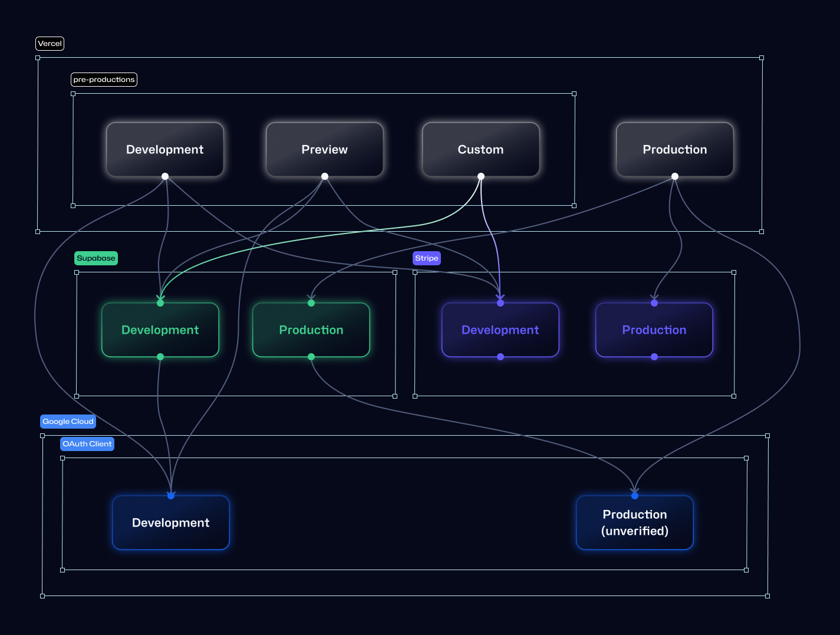
Task: Select the green Supabase frame label
Action: [95, 258]
